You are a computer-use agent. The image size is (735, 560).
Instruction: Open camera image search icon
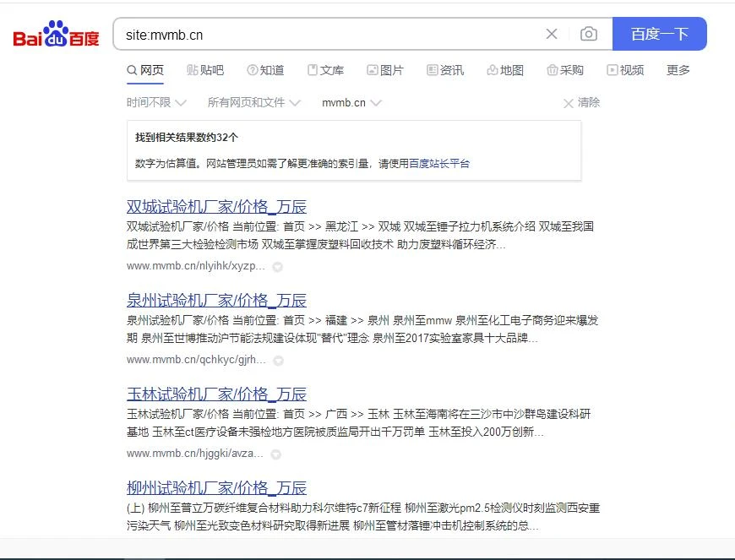589,34
